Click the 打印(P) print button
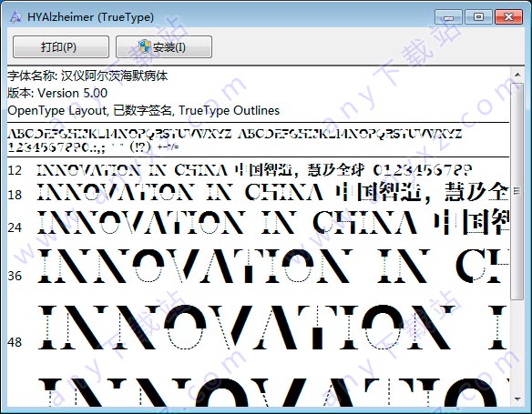Image resolution: width=532 pixels, height=414 pixels. click(x=61, y=46)
